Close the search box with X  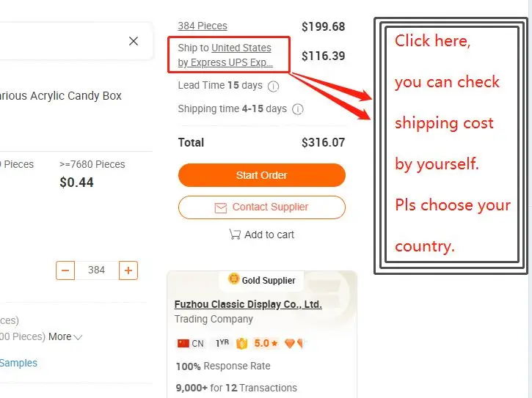click(x=134, y=41)
